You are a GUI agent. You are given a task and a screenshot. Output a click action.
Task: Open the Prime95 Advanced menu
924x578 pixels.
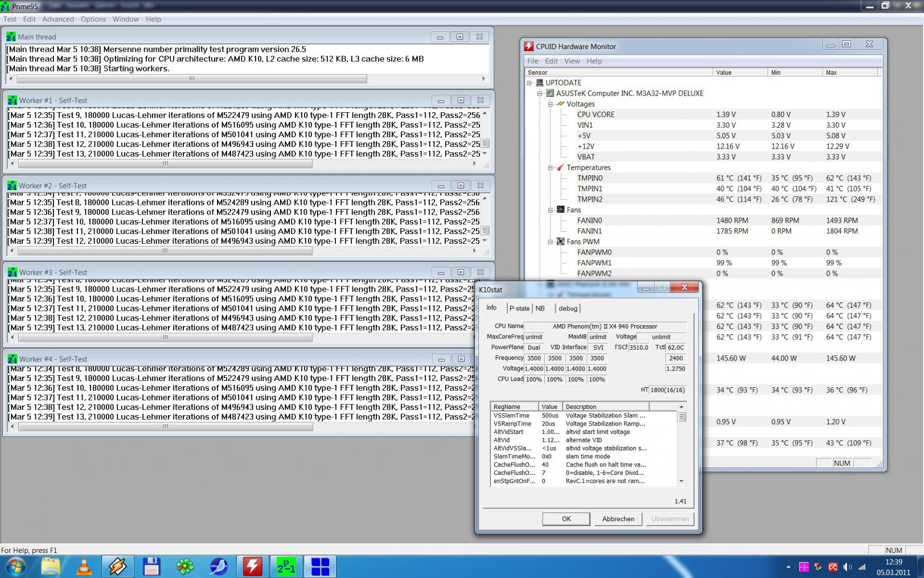[x=58, y=19]
